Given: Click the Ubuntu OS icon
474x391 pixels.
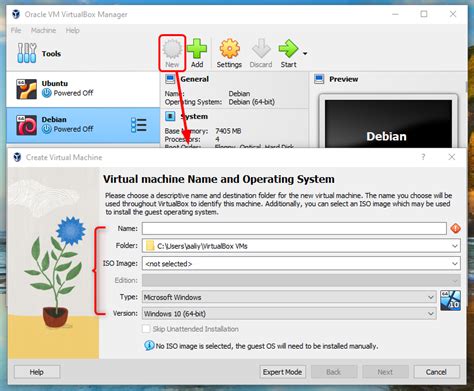Looking at the screenshot, I should point(26,89).
